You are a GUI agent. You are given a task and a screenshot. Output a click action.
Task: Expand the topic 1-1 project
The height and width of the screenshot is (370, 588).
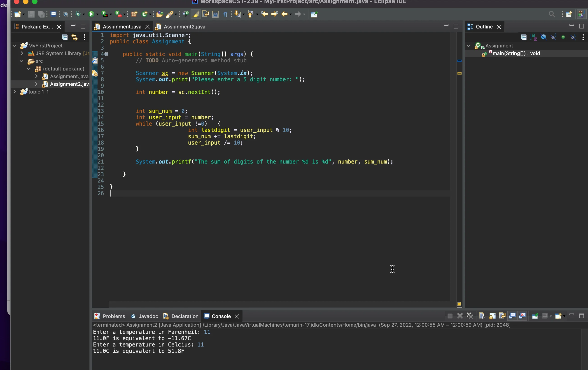point(14,91)
